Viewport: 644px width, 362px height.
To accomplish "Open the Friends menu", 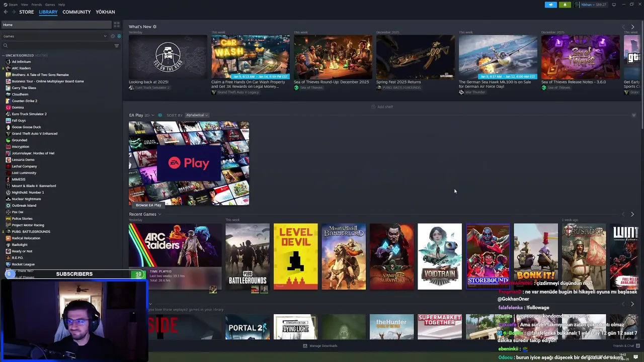I will coord(37,5).
